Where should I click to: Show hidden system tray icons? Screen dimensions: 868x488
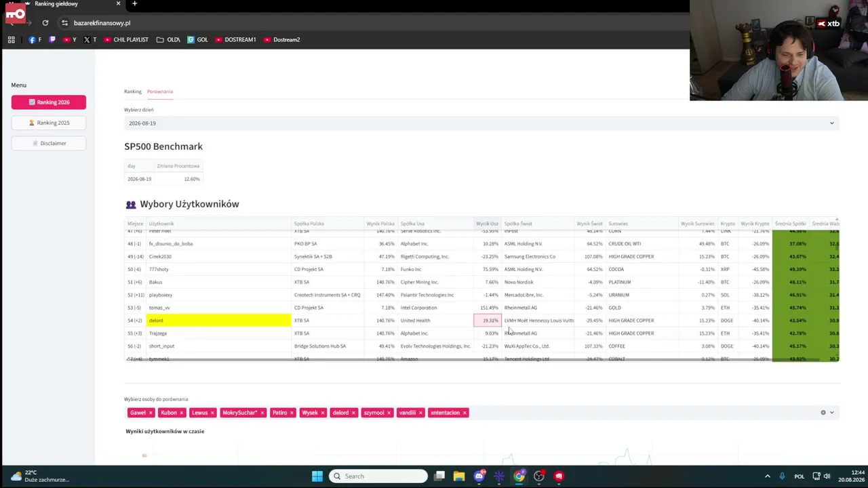pyautogui.click(x=768, y=476)
